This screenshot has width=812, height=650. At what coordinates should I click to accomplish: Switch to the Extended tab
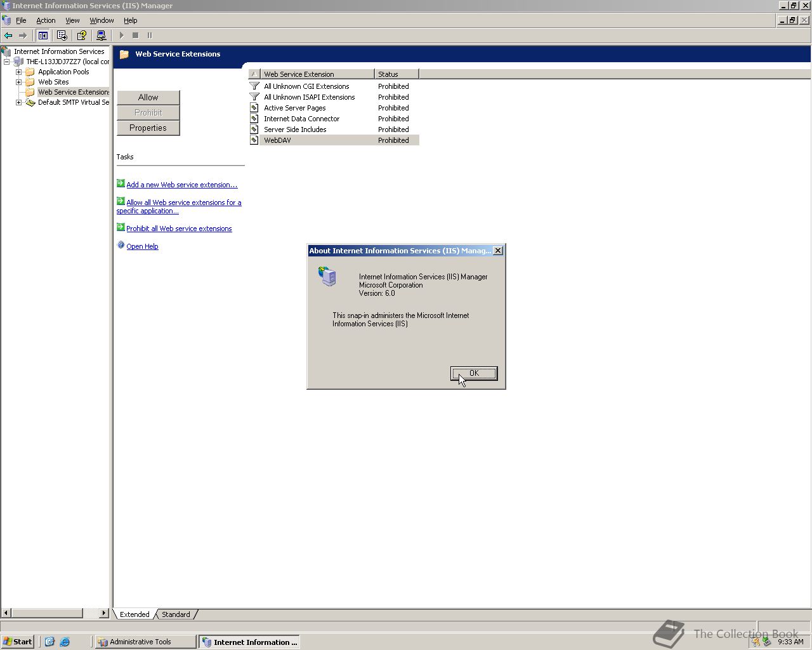pos(134,614)
